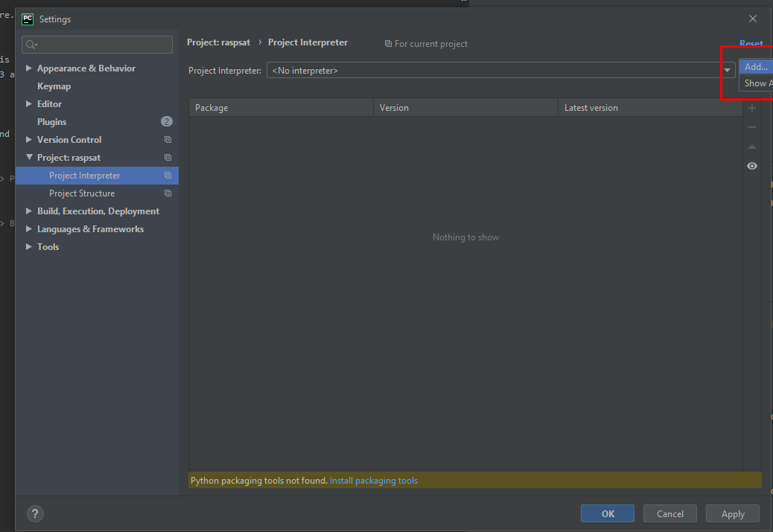Expand the Editor section
The image size is (773, 532).
(28, 103)
